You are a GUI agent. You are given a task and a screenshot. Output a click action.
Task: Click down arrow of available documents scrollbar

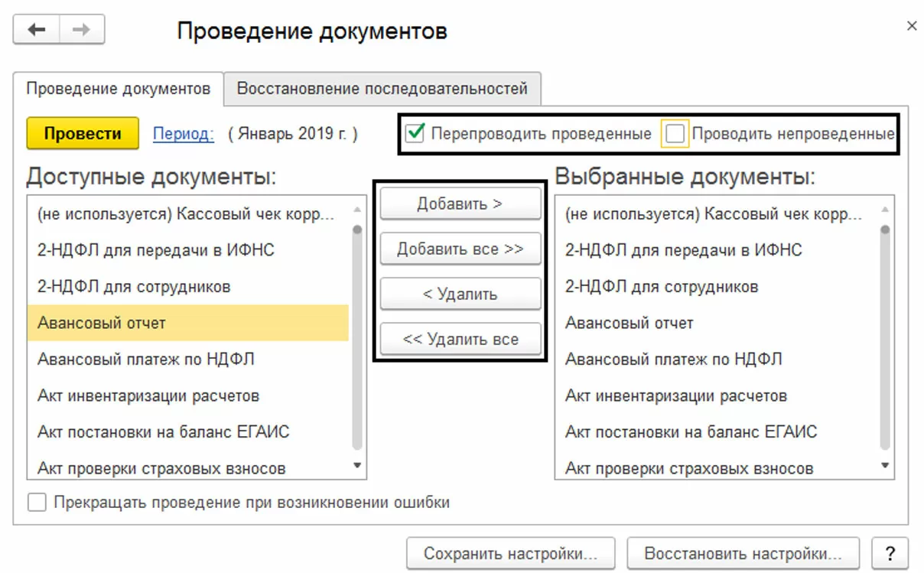click(x=357, y=464)
